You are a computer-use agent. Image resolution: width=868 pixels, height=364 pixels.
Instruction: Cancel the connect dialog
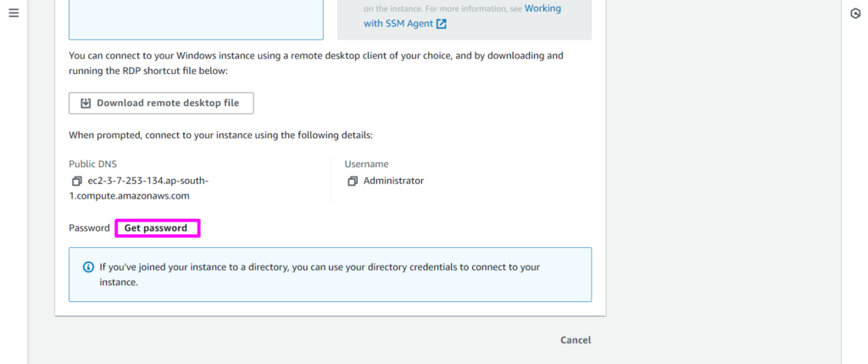coord(576,340)
